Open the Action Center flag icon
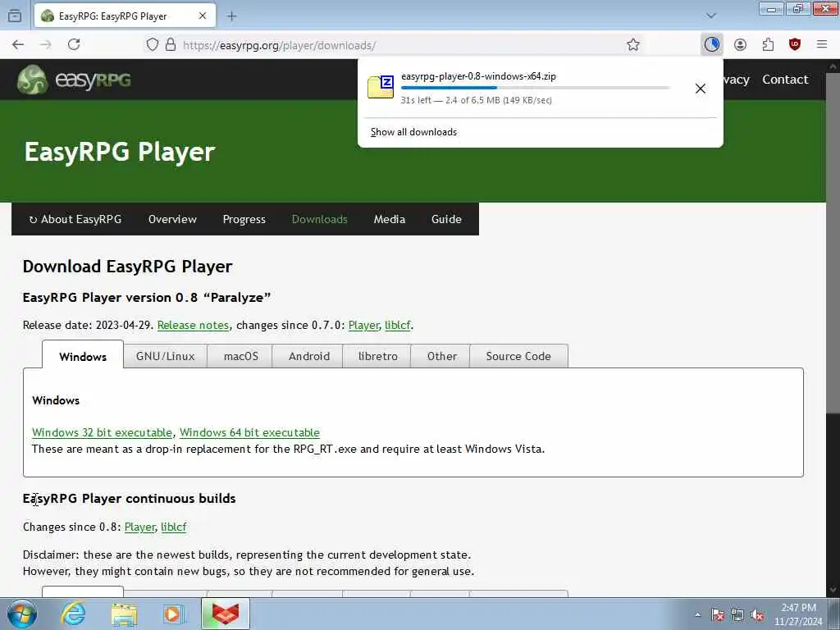 (718, 615)
